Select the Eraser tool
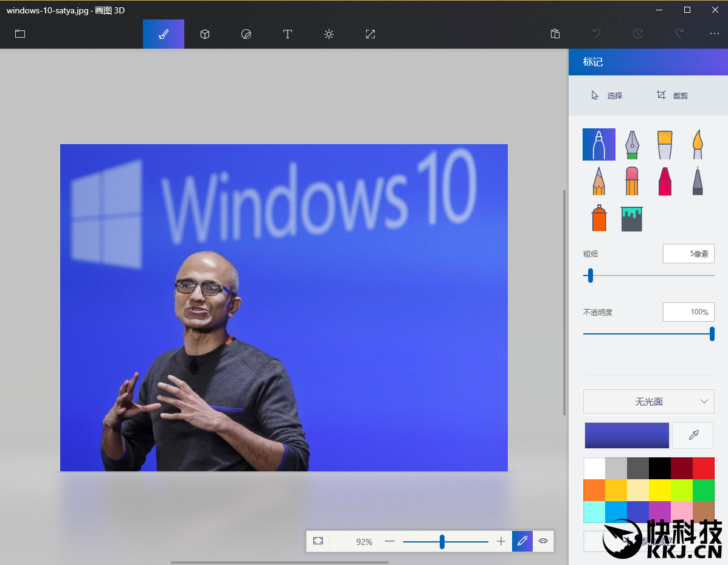 coord(632,181)
